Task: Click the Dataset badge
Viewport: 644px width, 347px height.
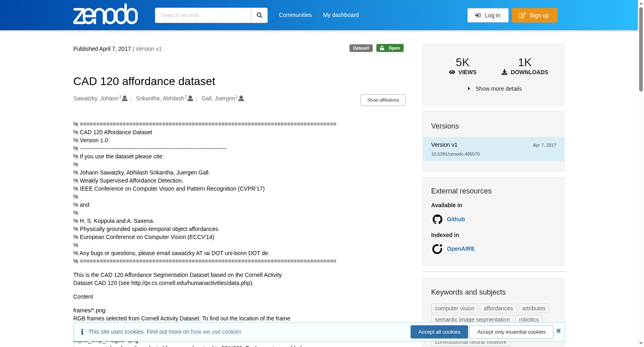Action: click(x=361, y=48)
